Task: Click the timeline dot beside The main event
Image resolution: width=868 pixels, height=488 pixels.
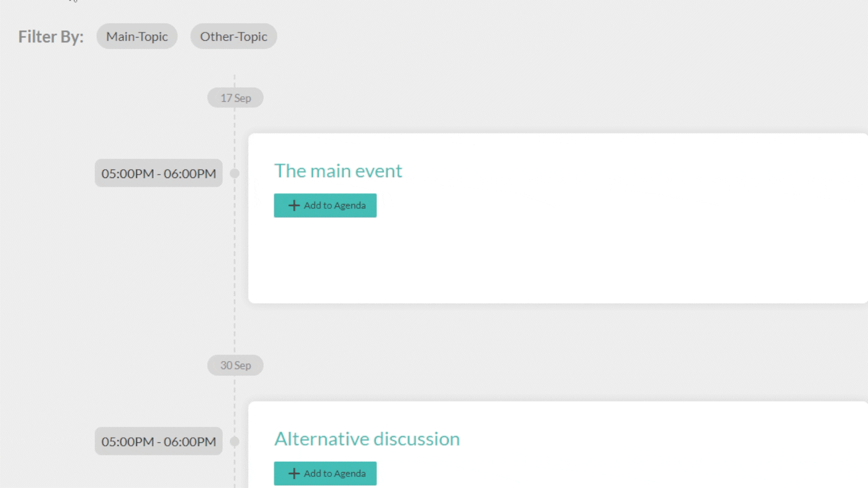Action: click(235, 173)
